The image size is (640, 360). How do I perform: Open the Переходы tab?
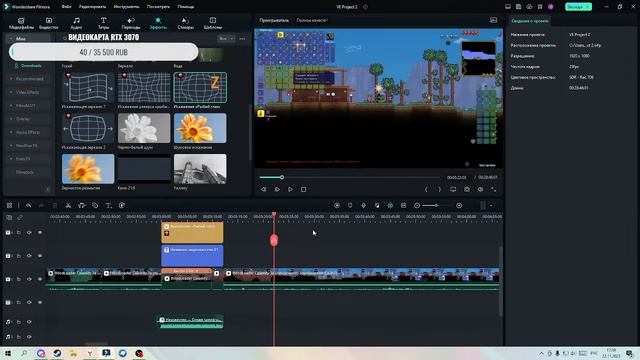click(131, 23)
